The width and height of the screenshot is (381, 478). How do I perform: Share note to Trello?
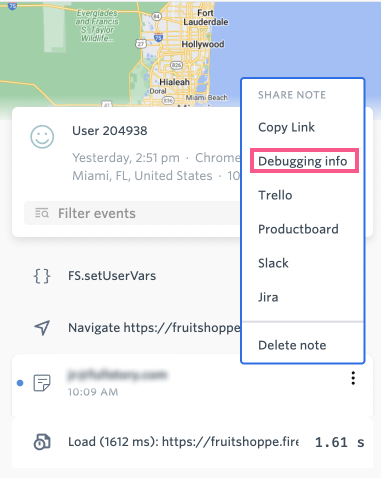pos(275,195)
